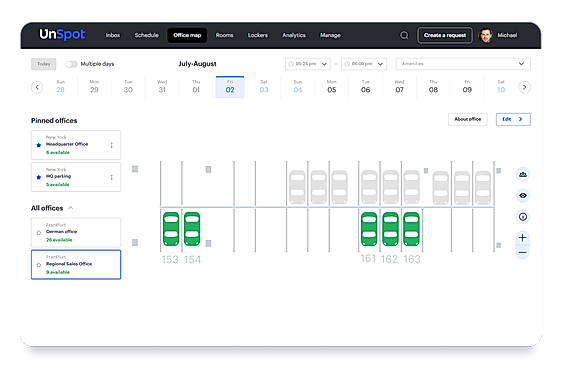The image size is (562, 368).
Task: Go to previous week arrow
Action: 37,87
